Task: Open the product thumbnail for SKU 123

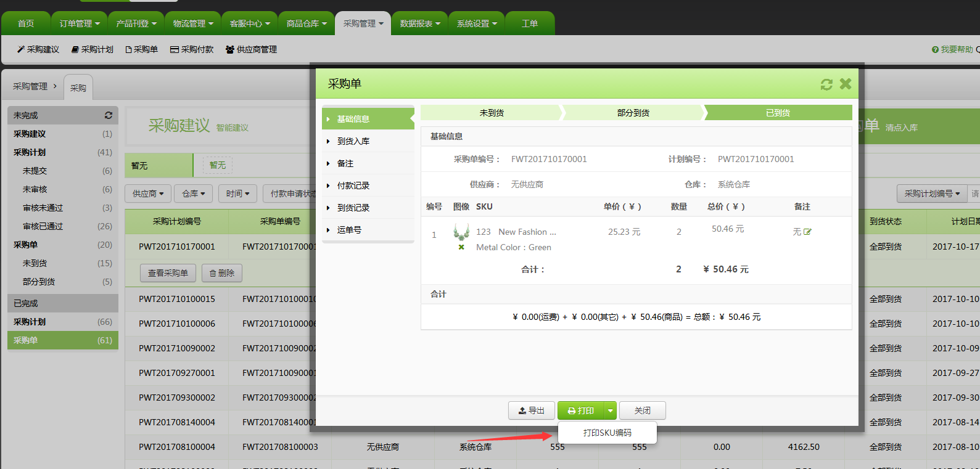Action: 461,232
